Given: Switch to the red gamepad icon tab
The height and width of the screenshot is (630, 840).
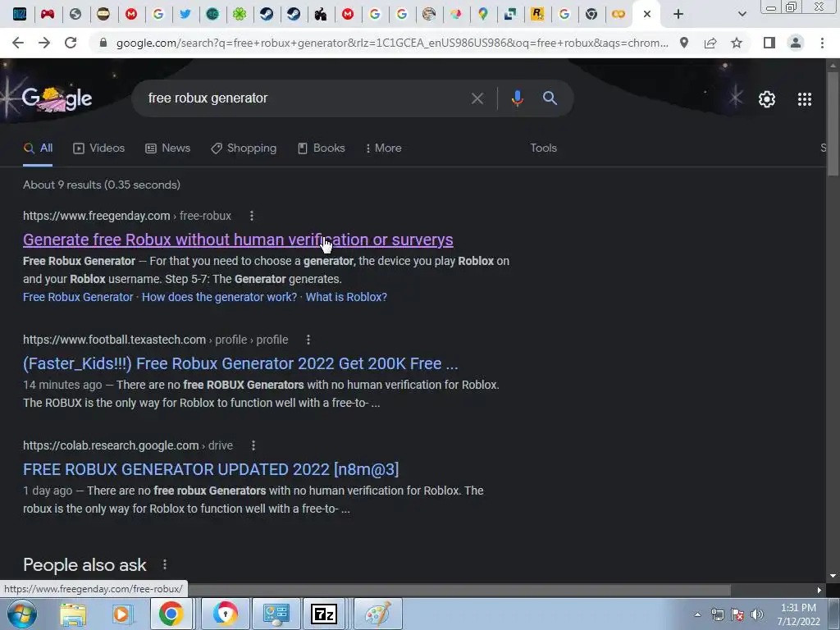Looking at the screenshot, I should pyautogui.click(x=48, y=14).
